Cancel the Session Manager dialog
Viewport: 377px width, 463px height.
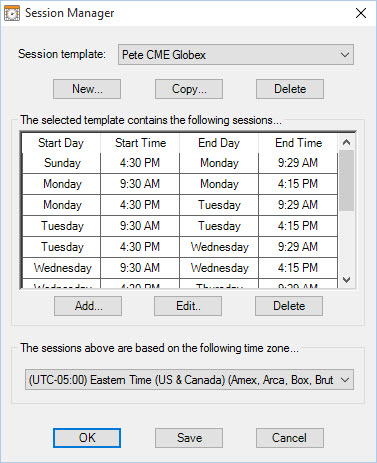(290, 438)
